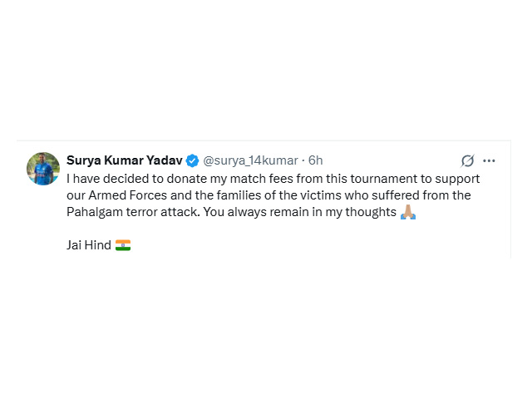This screenshot has height=399, width=532.
Task: Click the word "suffered" in the post
Action: click(x=394, y=195)
